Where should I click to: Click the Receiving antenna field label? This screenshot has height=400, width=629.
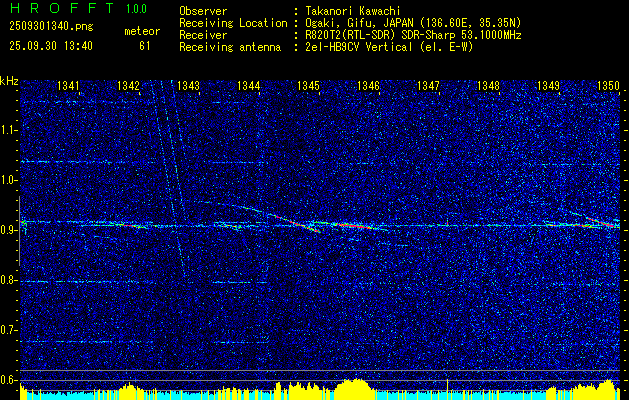click(x=230, y=47)
